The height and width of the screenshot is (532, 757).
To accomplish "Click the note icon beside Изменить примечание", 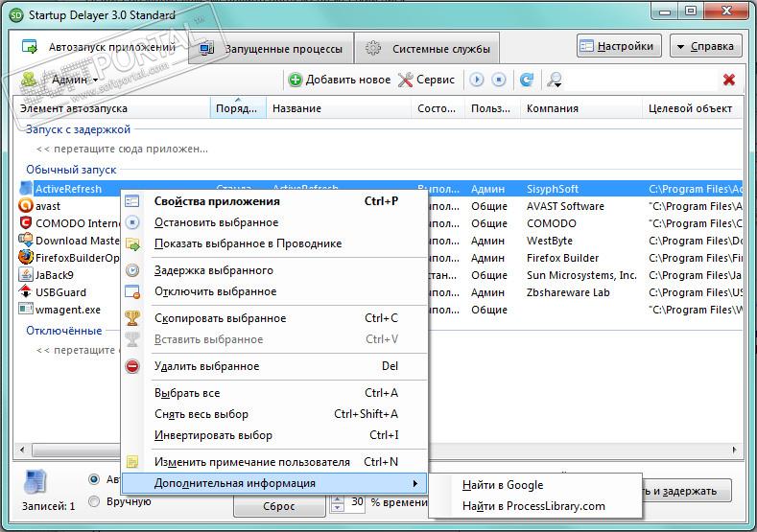I will click(132, 462).
